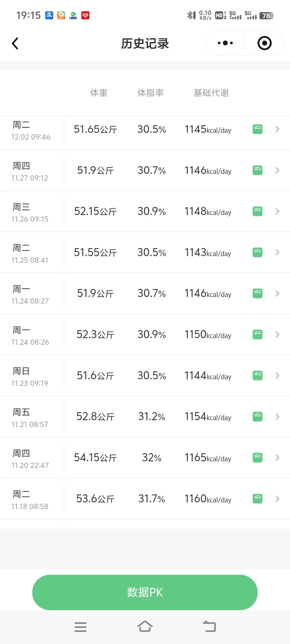The height and width of the screenshot is (644, 290).
Task: Expand 11.24 08:27 record via chevron
Action: point(277,294)
